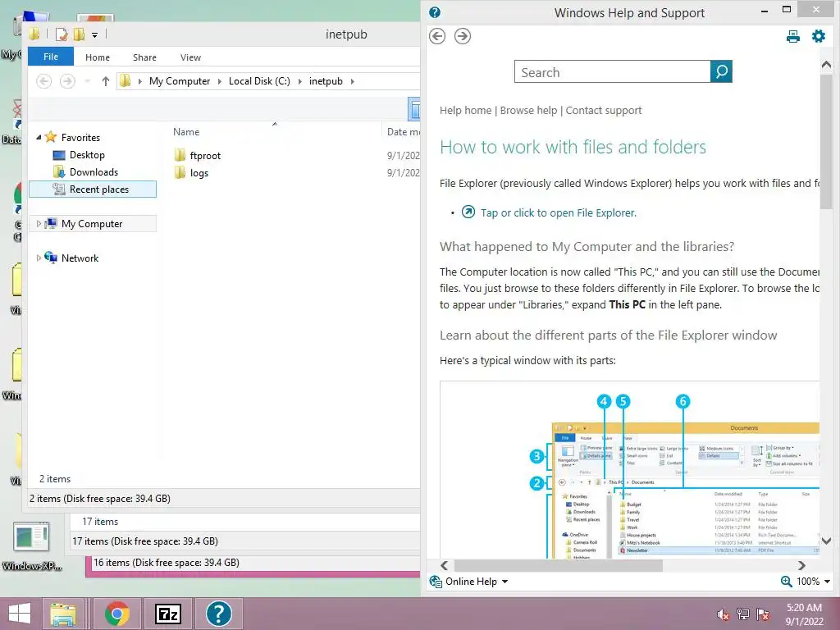
Task: Open the 100% zoom level dropdown
Action: point(827,582)
